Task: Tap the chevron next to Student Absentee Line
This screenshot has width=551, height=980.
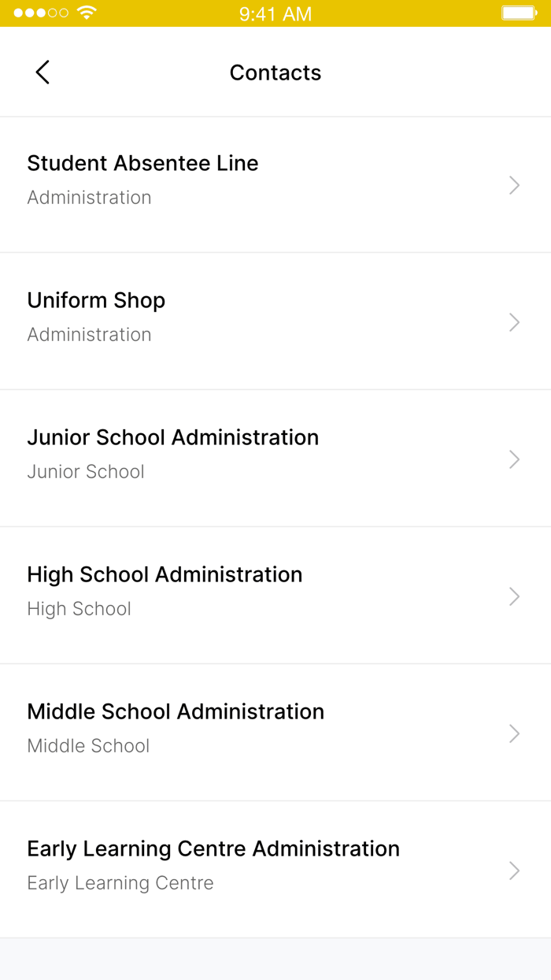Action: click(x=514, y=185)
